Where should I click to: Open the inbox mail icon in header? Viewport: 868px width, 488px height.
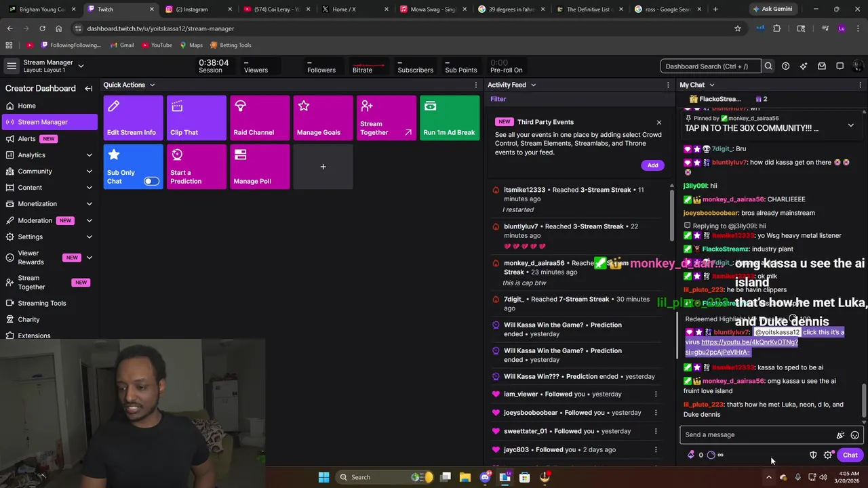821,66
